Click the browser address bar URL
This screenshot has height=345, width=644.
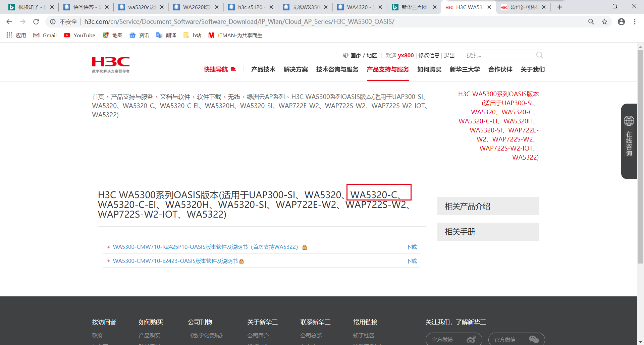(239, 22)
